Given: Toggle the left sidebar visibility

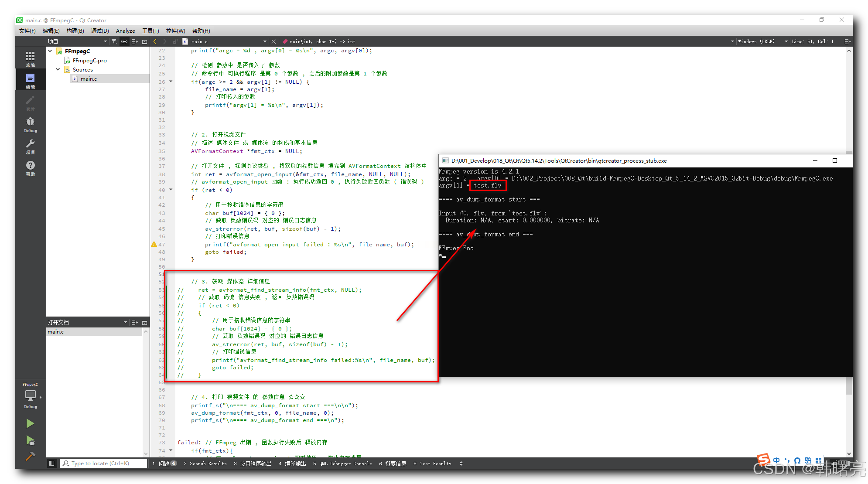Looking at the screenshot, I should (51, 464).
